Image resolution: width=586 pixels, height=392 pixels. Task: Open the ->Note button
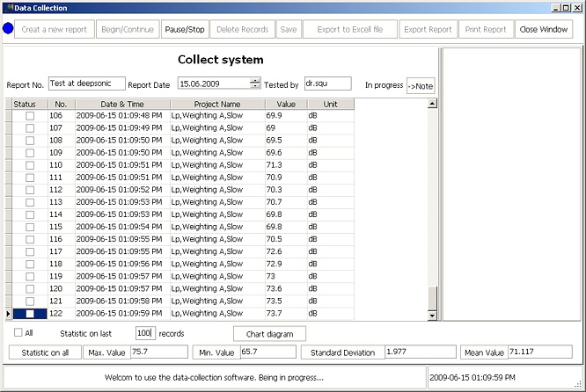click(x=420, y=85)
